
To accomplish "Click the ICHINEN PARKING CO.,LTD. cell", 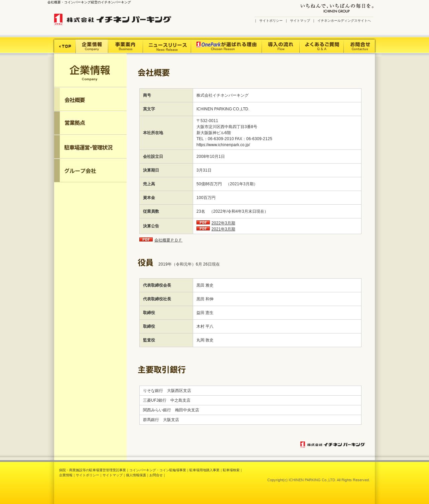I will (277, 109).
